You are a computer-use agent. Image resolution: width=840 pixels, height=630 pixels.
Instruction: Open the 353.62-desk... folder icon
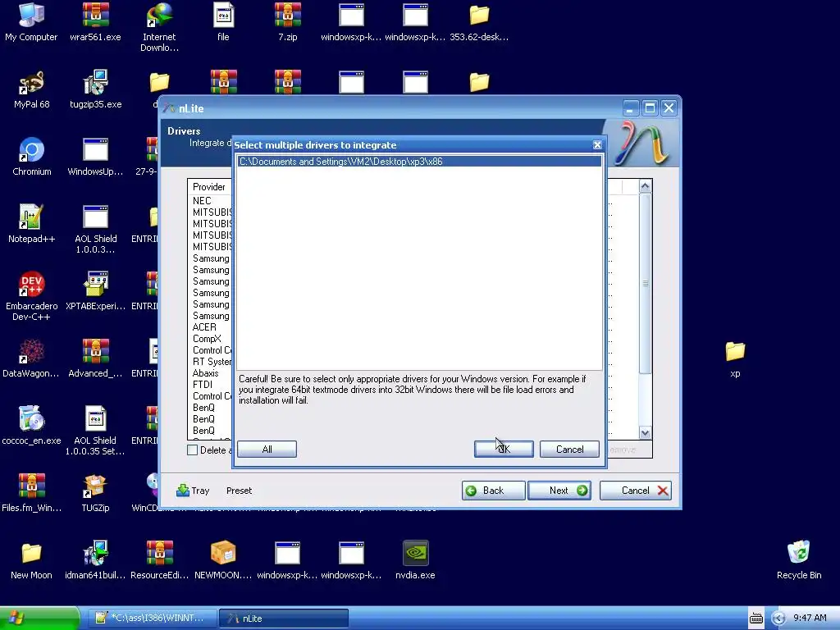(479, 22)
